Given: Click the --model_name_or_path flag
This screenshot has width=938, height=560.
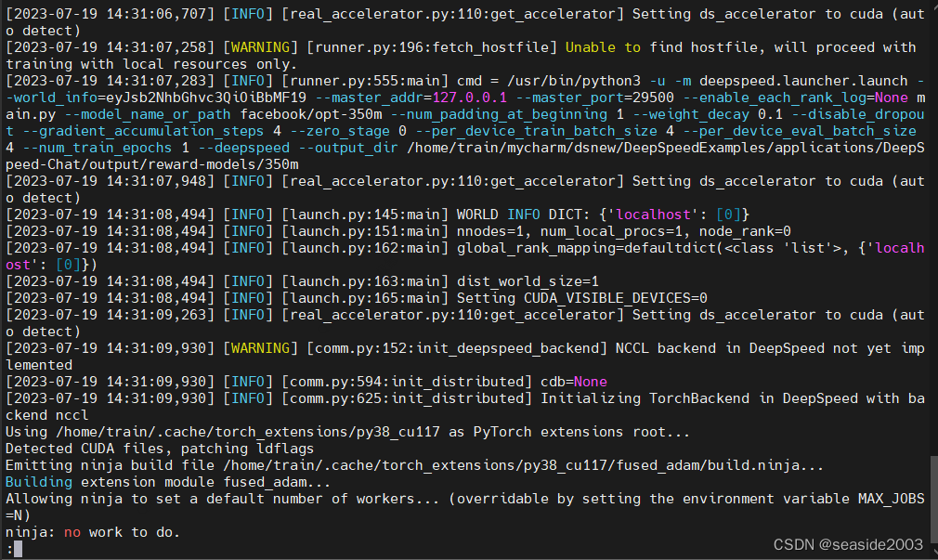Looking at the screenshot, I should point(148,114).
